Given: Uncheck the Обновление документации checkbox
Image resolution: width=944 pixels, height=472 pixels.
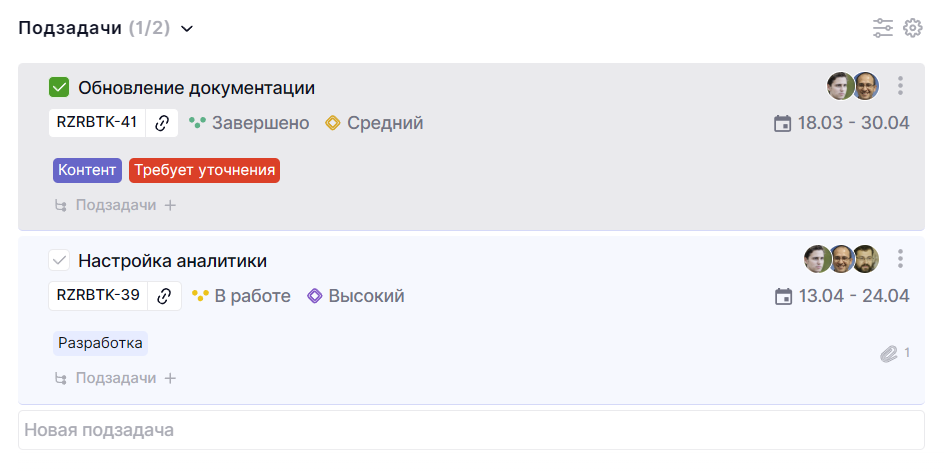Looking at the screenshot, I should [59, 88].
